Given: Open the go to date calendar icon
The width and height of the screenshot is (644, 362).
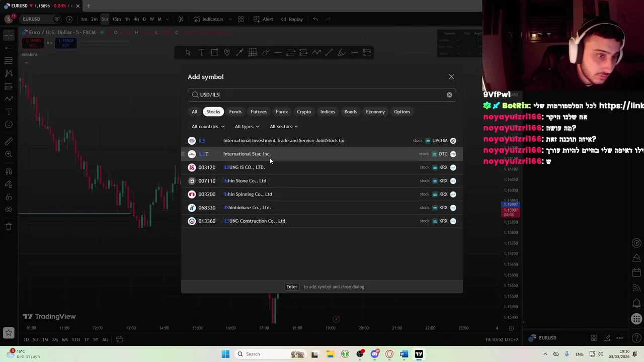Looking at the screenshot, I should pos(119,340).
